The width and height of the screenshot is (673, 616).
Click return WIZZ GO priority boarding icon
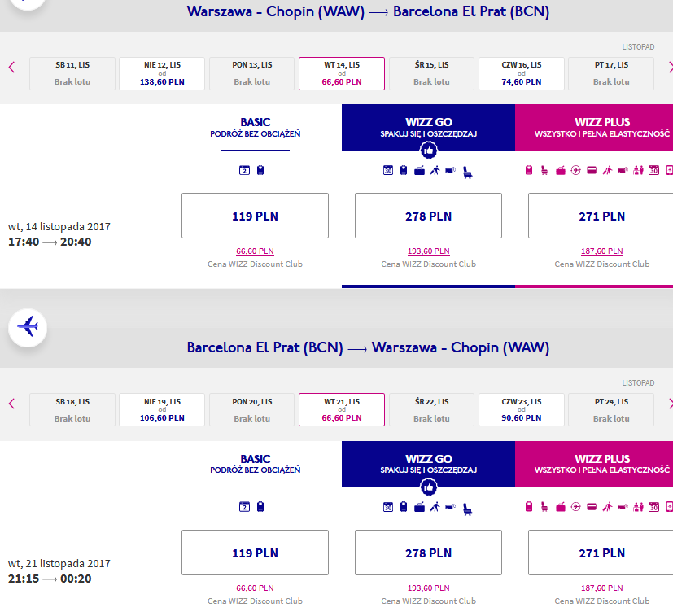435,508
